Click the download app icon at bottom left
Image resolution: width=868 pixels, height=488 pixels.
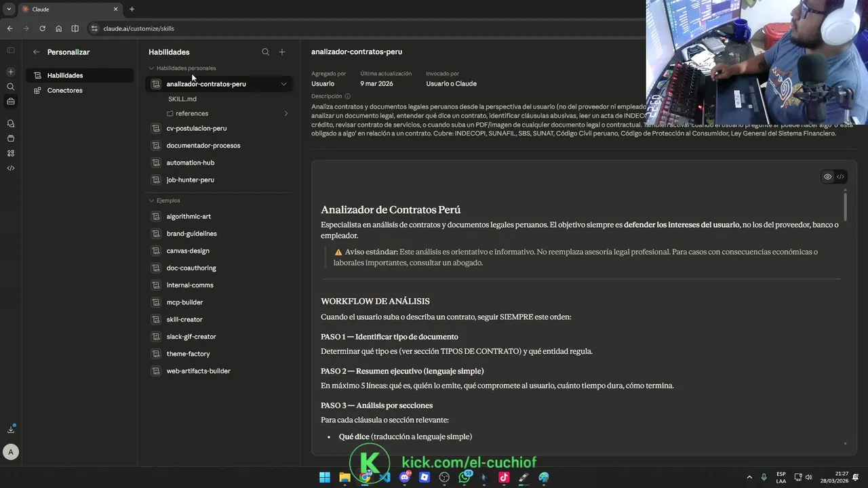coord(11,429)
